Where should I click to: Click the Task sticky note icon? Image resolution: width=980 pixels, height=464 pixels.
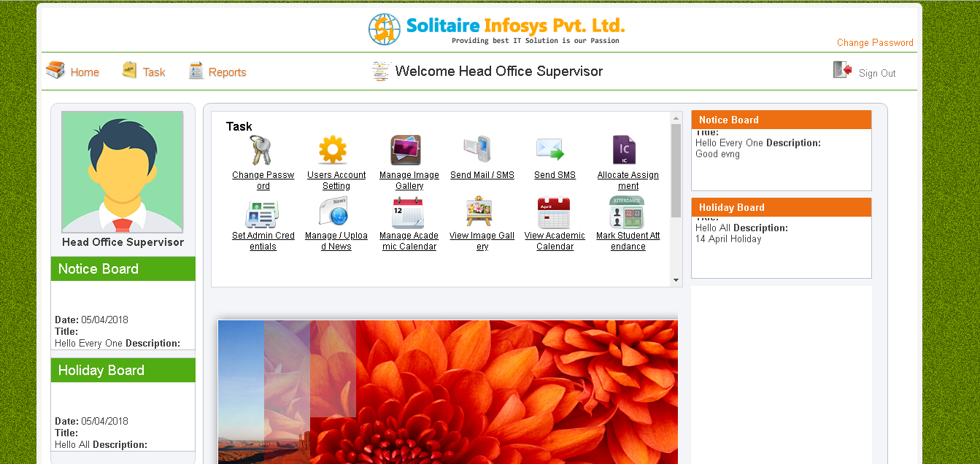[129, 70]
